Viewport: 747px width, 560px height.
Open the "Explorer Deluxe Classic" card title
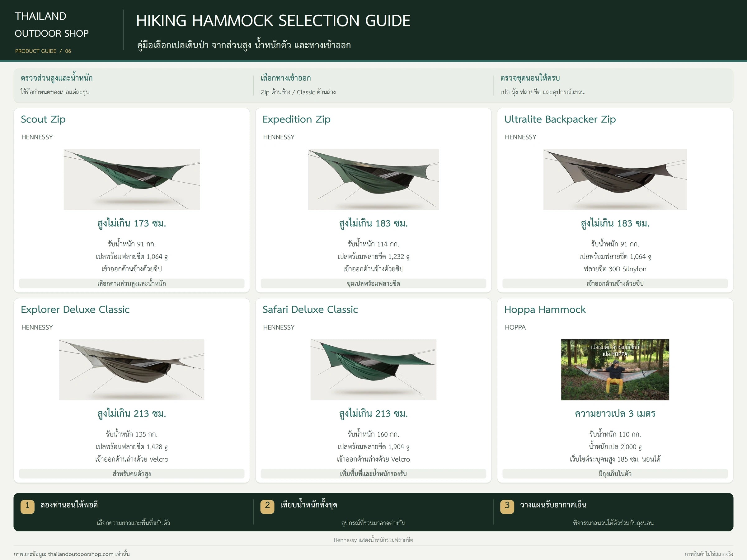pyautogui.click(x=75, y=310)
